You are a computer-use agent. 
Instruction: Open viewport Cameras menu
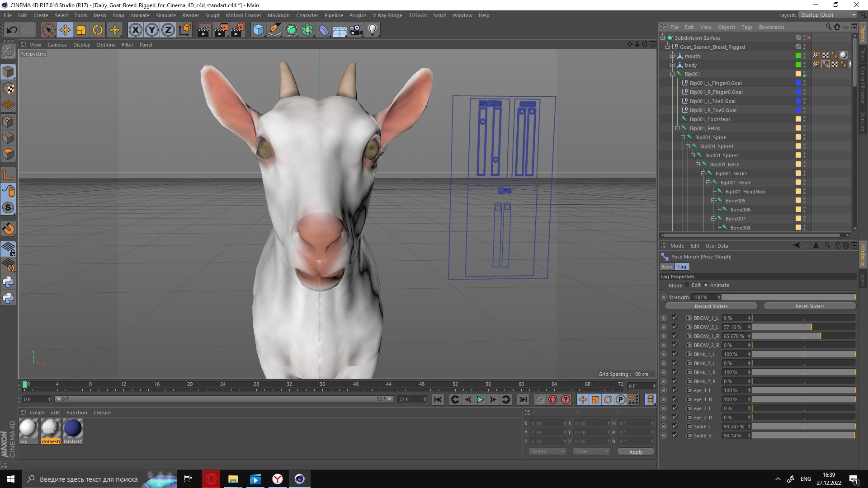(x=57, y=45)
